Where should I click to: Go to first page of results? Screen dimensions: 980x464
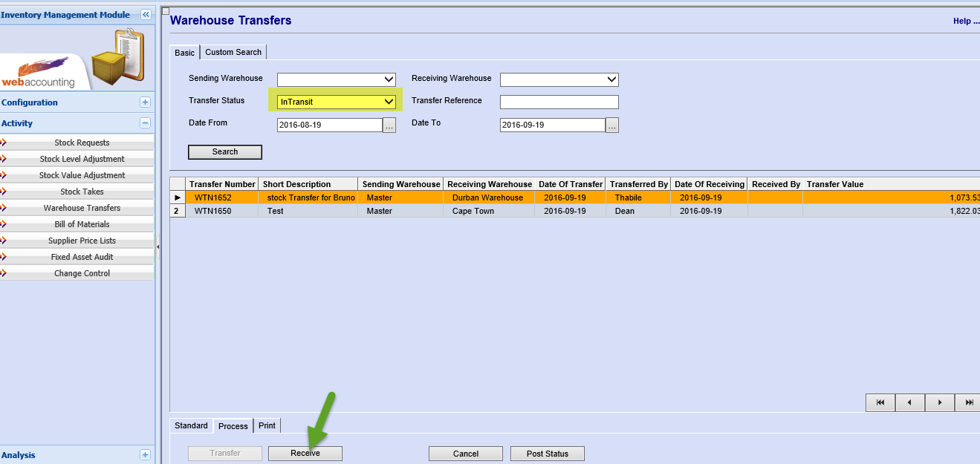click(x=880, y=402)
